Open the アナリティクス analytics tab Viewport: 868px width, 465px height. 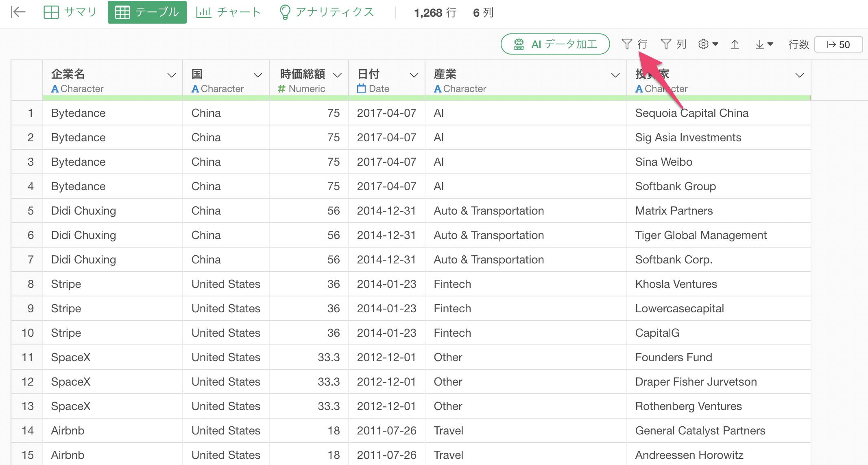[327, 12]
